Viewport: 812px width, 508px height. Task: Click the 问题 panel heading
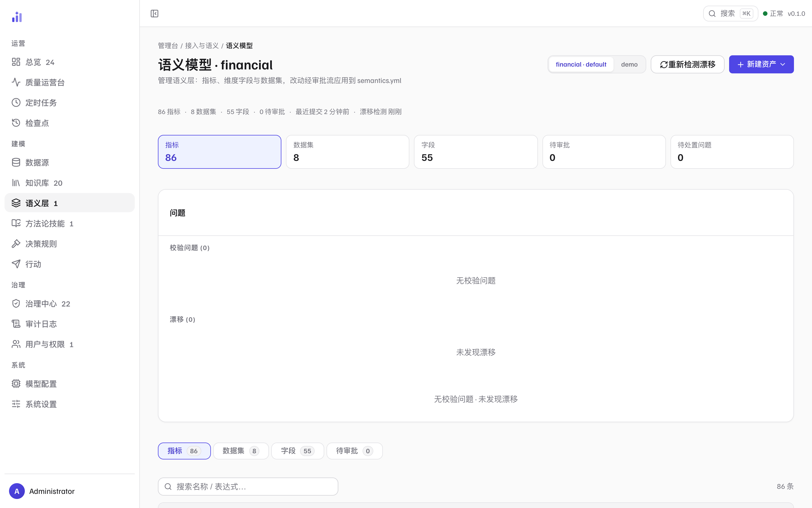(x=178, y=213)
